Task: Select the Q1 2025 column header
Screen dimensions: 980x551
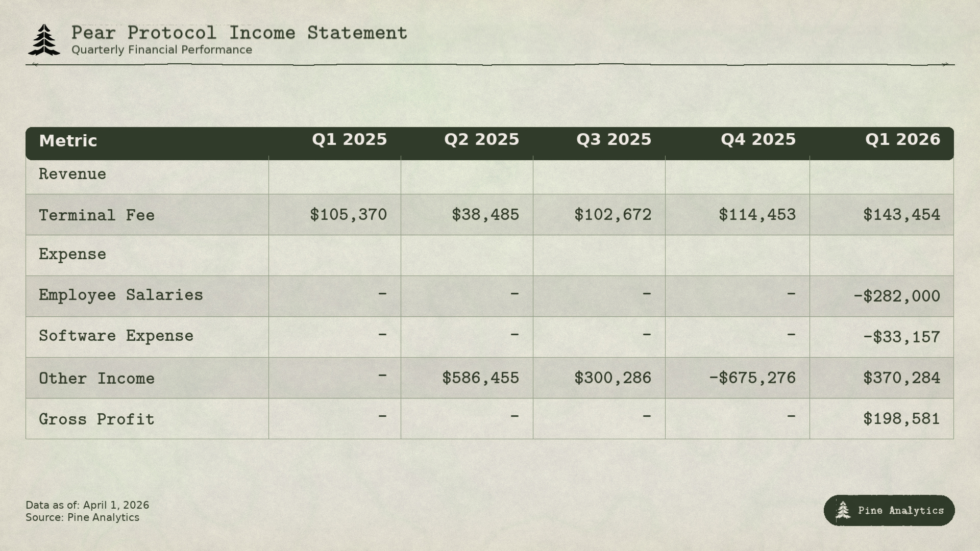Action: [349, 140]
